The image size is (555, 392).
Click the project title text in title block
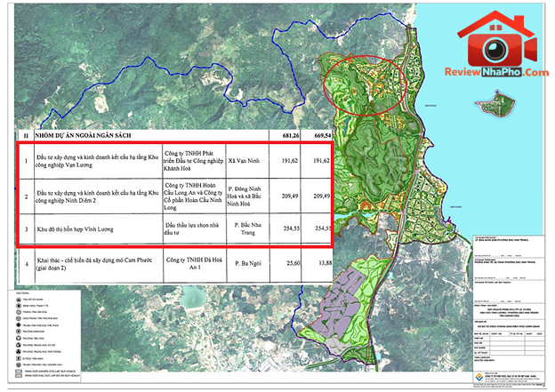(x=508, y=313)
